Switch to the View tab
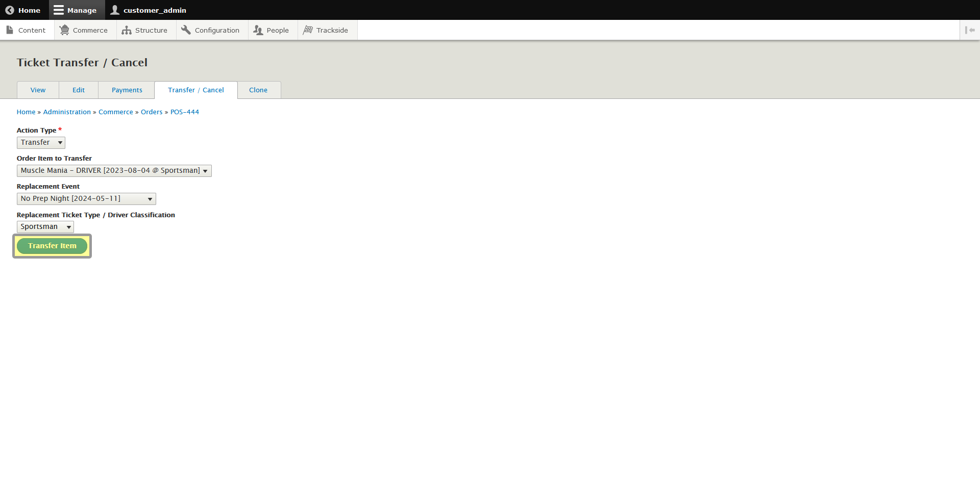Screen dimensions: 980x487 38,90
